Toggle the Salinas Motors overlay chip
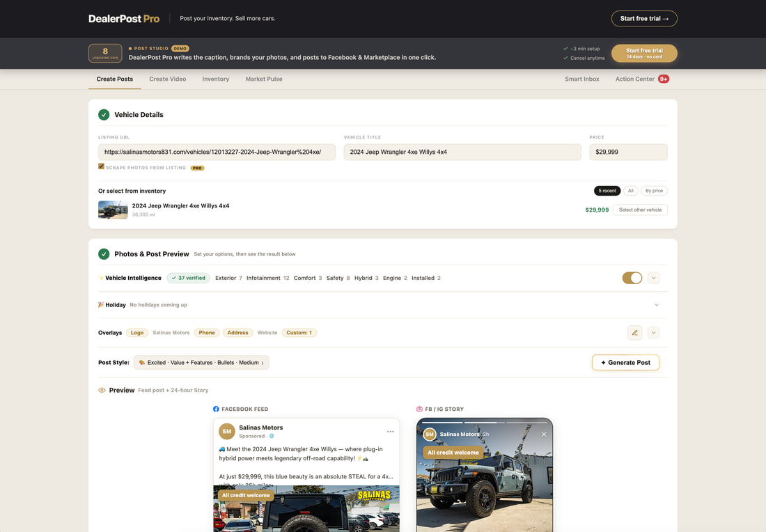766x532 pixels. tap(171, 333)
